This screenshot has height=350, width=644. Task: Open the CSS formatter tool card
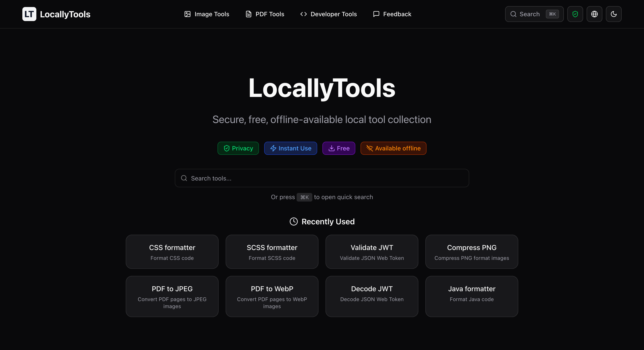pos(172,252)
